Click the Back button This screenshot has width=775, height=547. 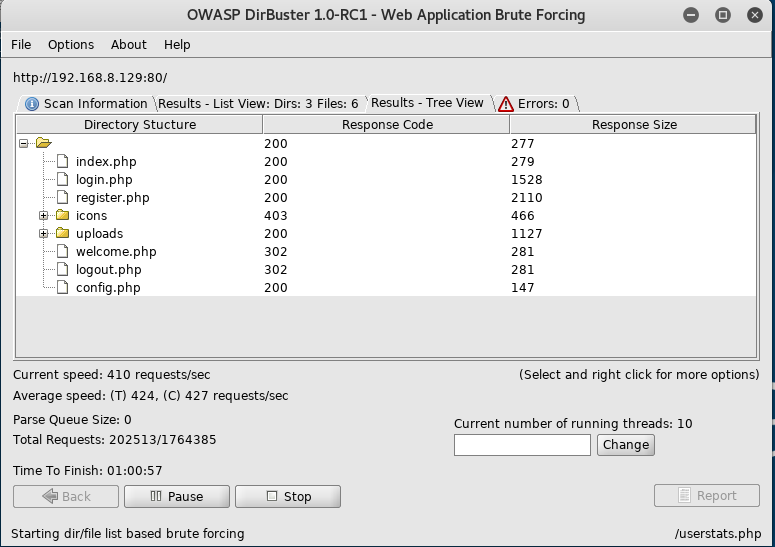(x=66, y=496)
